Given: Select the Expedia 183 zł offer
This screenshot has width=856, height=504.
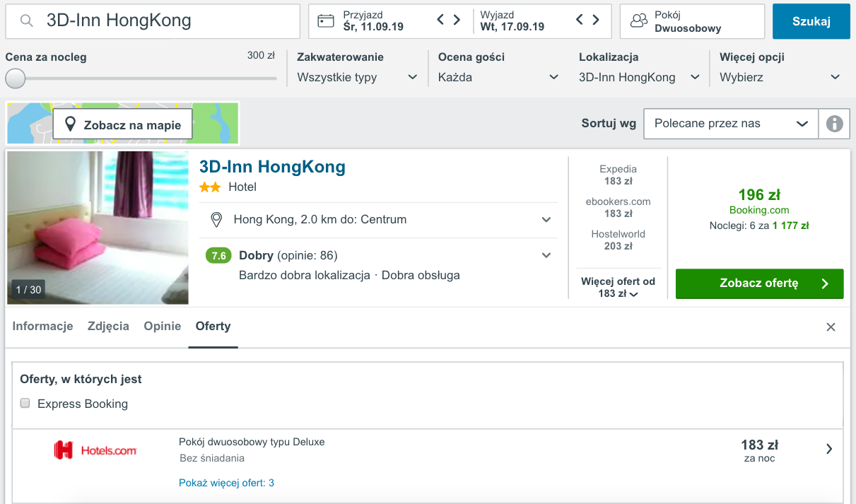Looking at the screenshot, I should point(618,175).
